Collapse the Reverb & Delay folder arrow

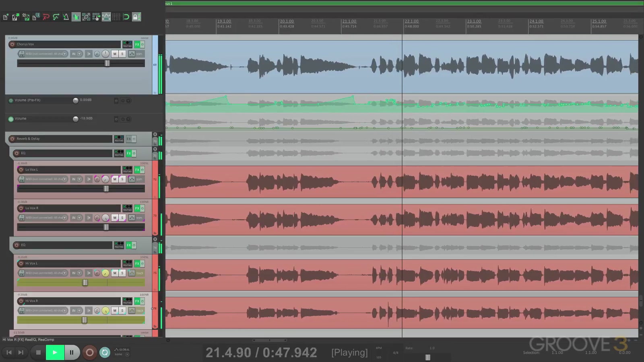click(x=155, y=134)
